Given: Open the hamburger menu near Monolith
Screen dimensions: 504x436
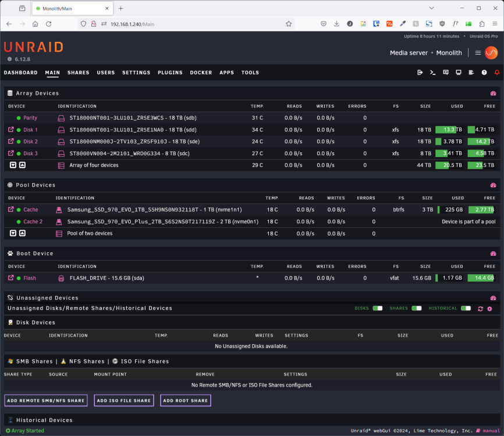Looking at the screenshot, I should (x=478, y=53).
